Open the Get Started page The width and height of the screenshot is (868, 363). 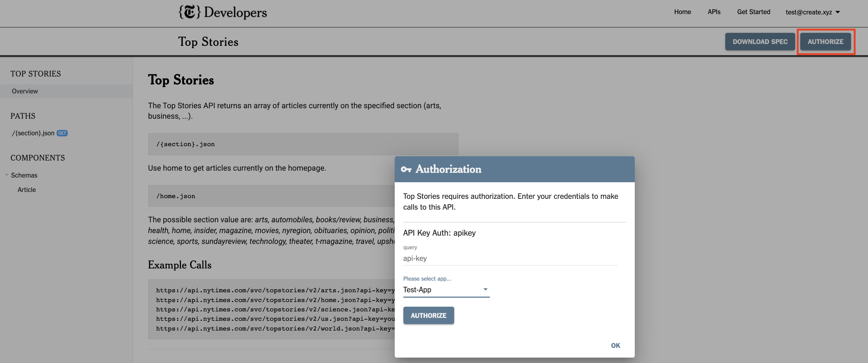(x=753, y=12)
